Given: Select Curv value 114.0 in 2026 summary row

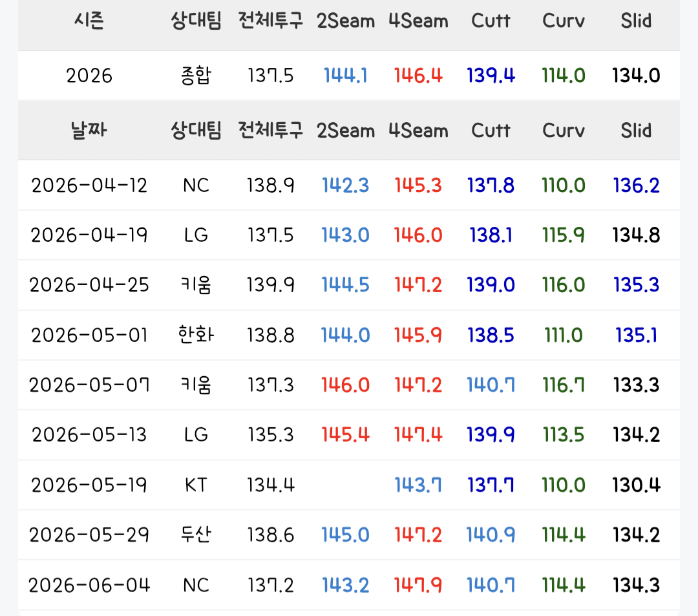Looking at the screenshot, I should [x=563, y=76].
